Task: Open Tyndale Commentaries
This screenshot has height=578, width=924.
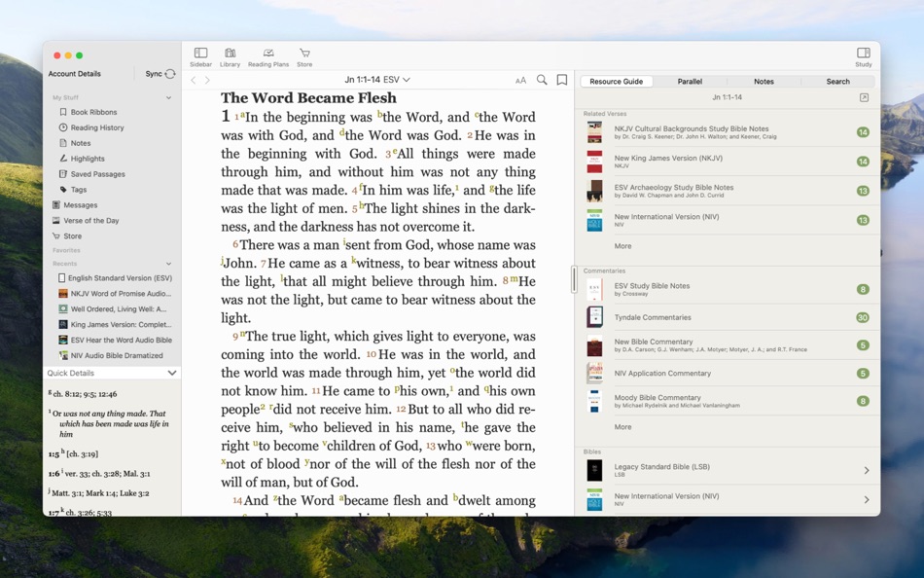Action: (729, 317)
